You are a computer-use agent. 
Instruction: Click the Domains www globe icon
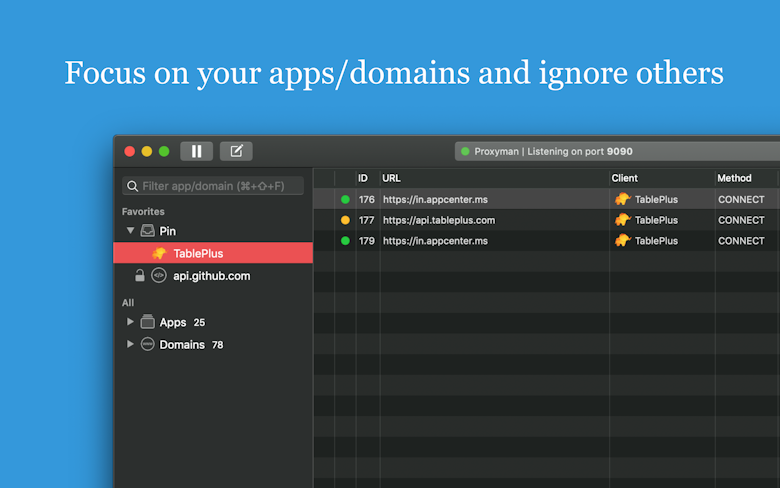(147, 344)
